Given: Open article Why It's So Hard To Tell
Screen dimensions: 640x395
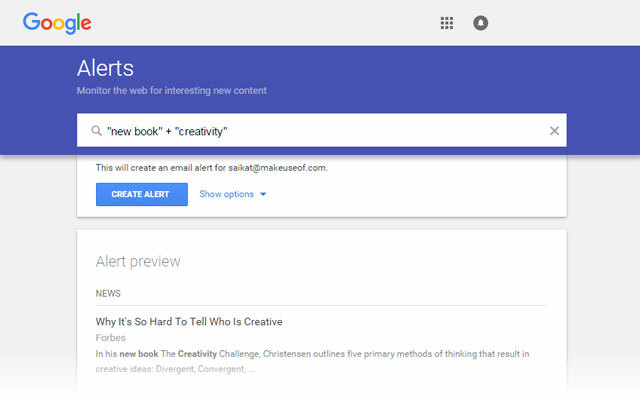Looking at the screenshot, I should [189, 322].
